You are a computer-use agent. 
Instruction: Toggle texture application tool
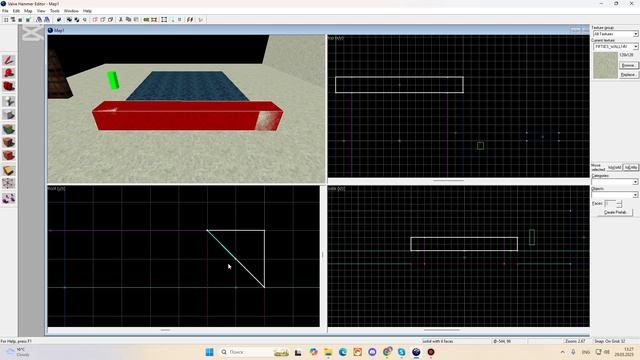click(9, 129)
